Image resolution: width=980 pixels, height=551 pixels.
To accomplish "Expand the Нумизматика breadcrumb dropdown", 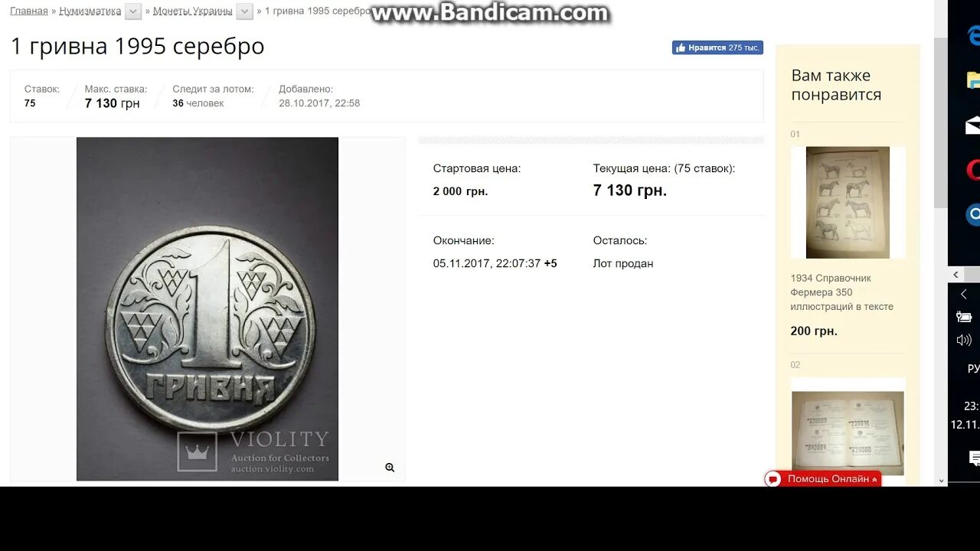I will pyautogui.click(x=133, y=11).
